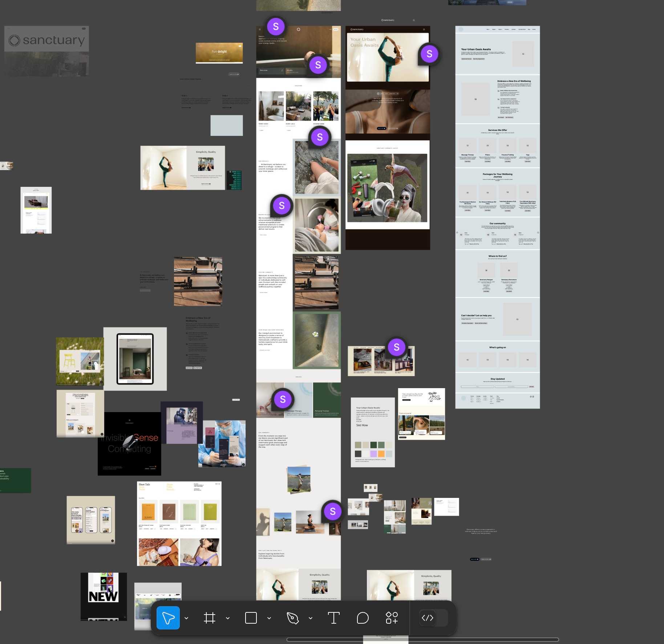Open comment pin beside the yoga hero image
The width and height of the screenshot is (664, 644).
click(429, 54)
